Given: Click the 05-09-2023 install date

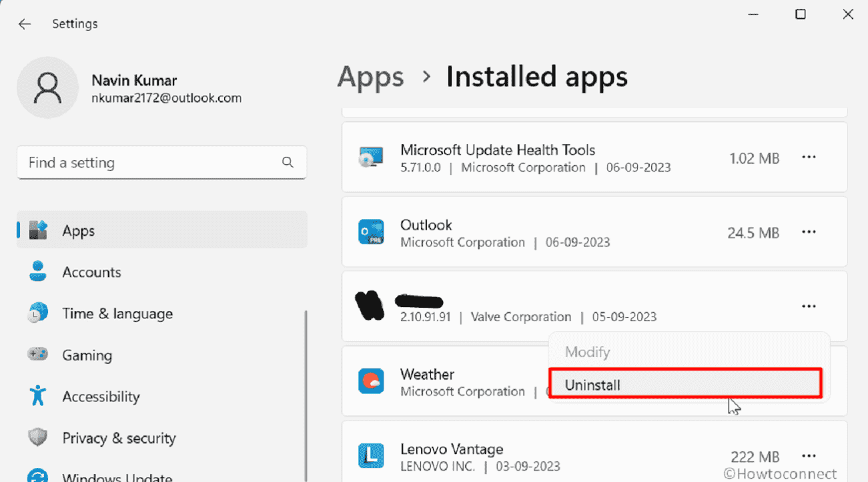Looking at the screenshot, I should (x=624, y=316).
